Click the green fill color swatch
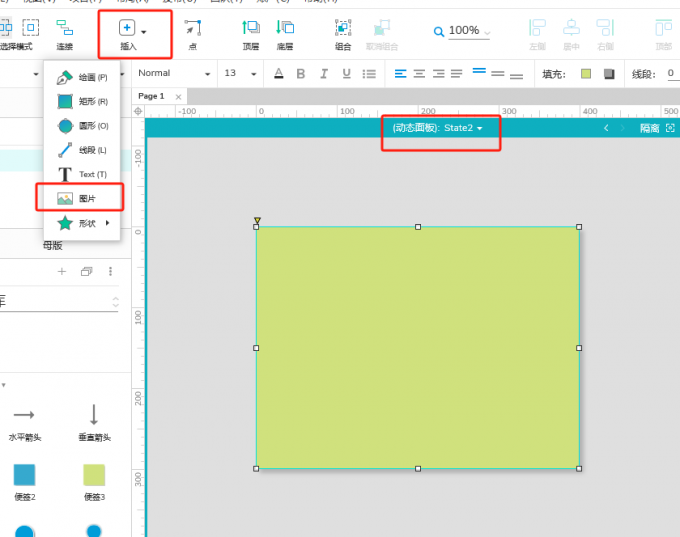Viewport: 680px width, 537px height. 586,74
